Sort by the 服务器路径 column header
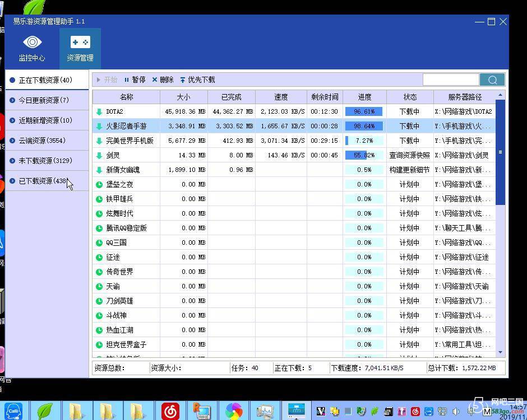The image size is (527, 420). click(465, 97)
